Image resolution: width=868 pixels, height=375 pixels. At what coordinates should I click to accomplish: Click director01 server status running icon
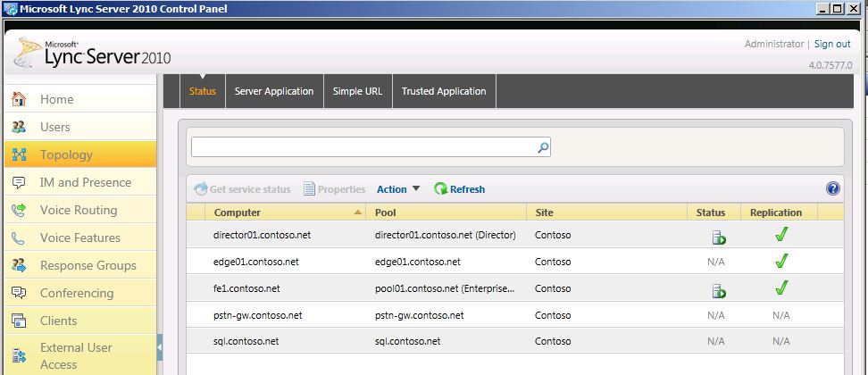click(719, 237)
